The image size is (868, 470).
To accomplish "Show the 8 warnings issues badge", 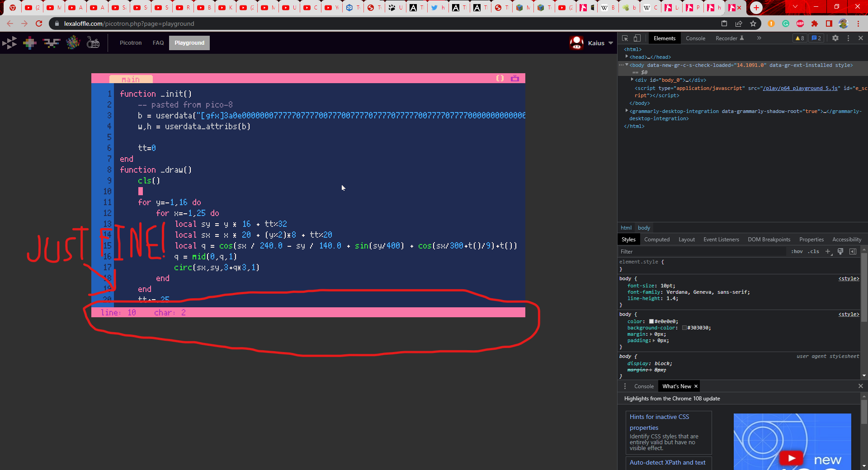I will pyautogui.click(x=800, y=38).
